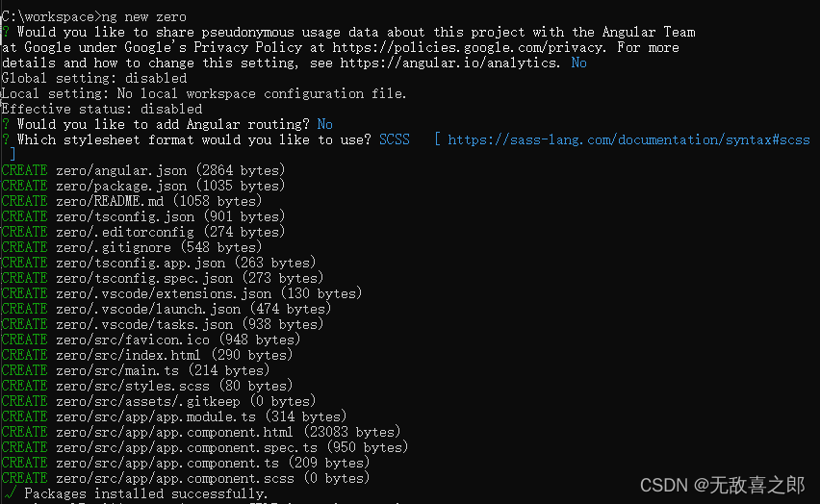820x504 pixels.
Task: Select the SCSS stylesheet answer
Action: tap(395, 139)
